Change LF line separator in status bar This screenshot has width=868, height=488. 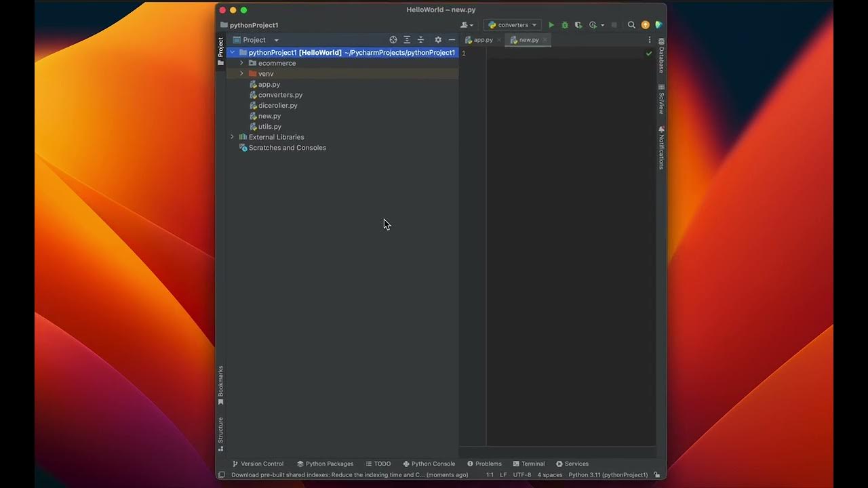(x=503, y=475)
